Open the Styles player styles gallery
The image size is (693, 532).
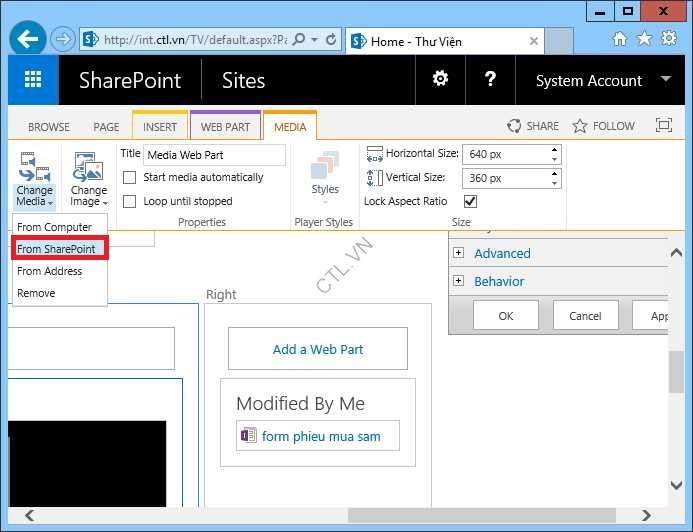(x=325, y=176)
